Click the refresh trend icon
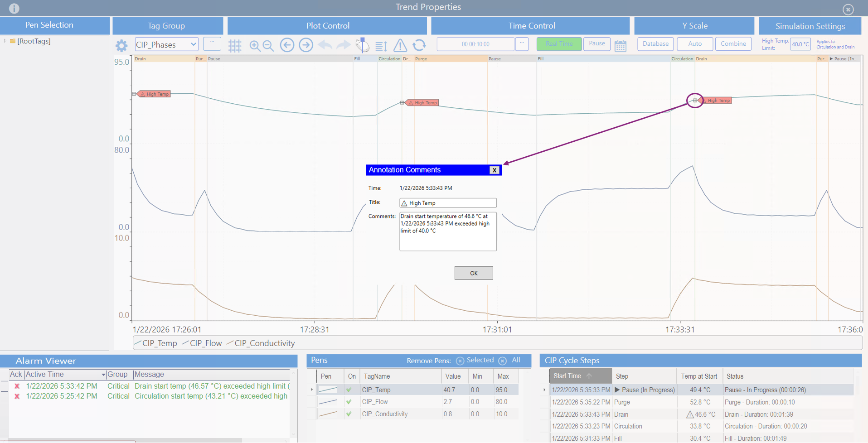868x443 pixels. coord(419,45)
